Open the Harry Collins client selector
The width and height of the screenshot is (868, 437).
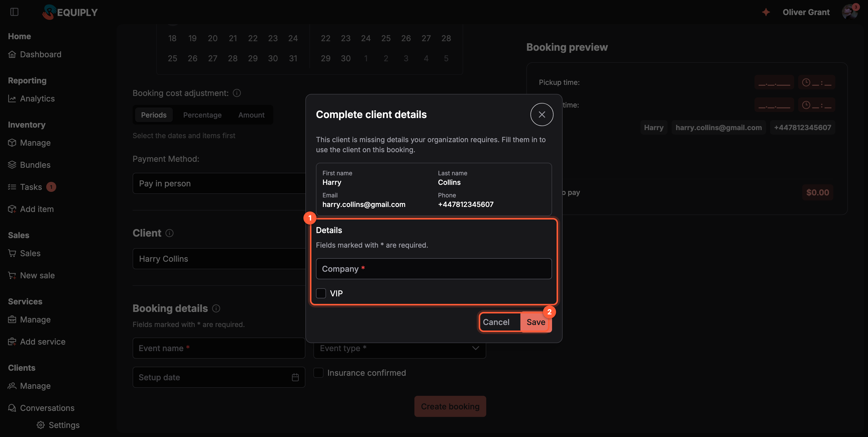point(219,259)
